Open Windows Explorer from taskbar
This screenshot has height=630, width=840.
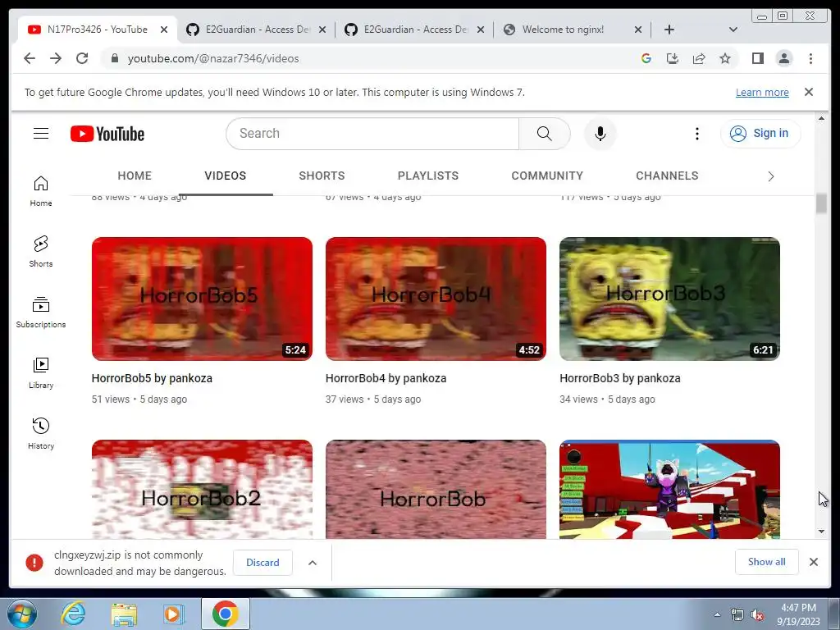click(124, 614)
